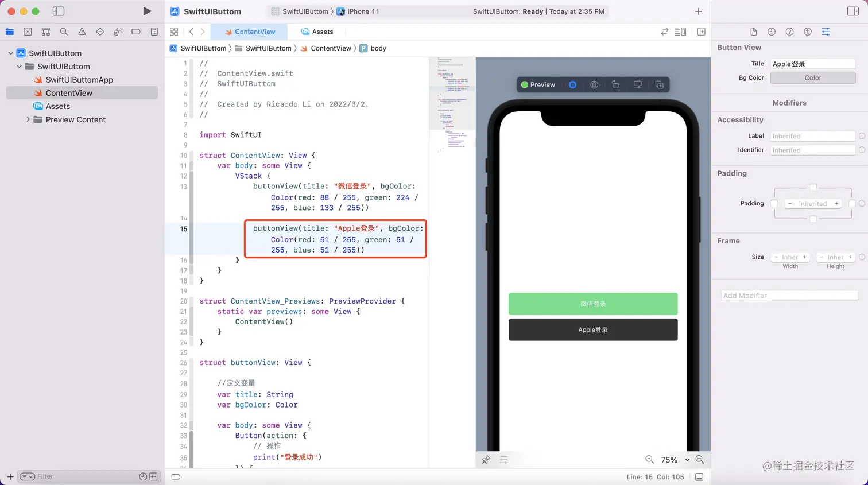Expand the Preview Content folder
Image resolution: width=868 pixels, height=485 pixels.
point(28,119)
